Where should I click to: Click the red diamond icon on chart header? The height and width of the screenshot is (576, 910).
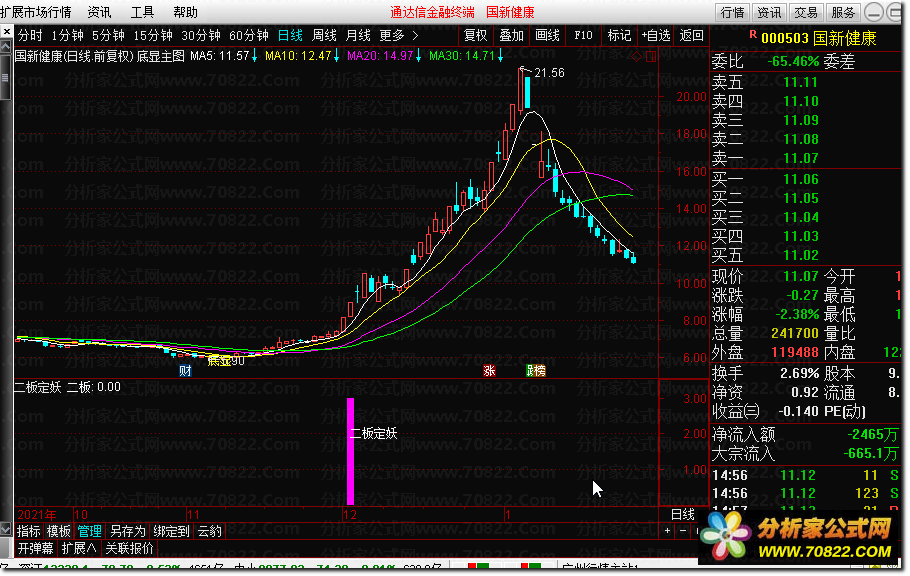tap(637, 57)
